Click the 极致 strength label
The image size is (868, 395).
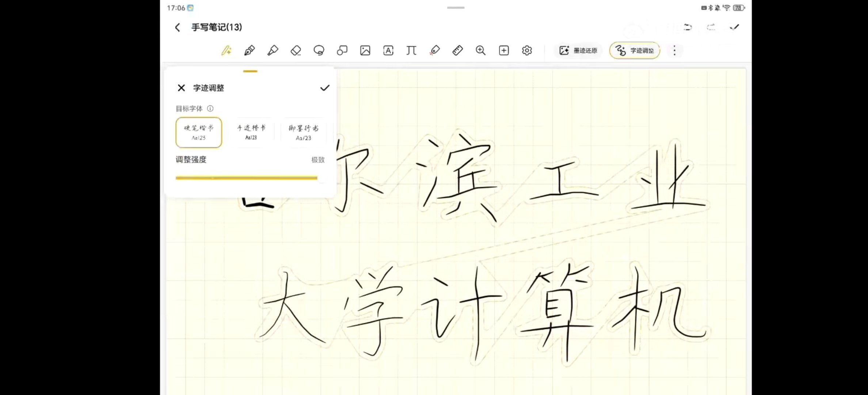point(318,160)
